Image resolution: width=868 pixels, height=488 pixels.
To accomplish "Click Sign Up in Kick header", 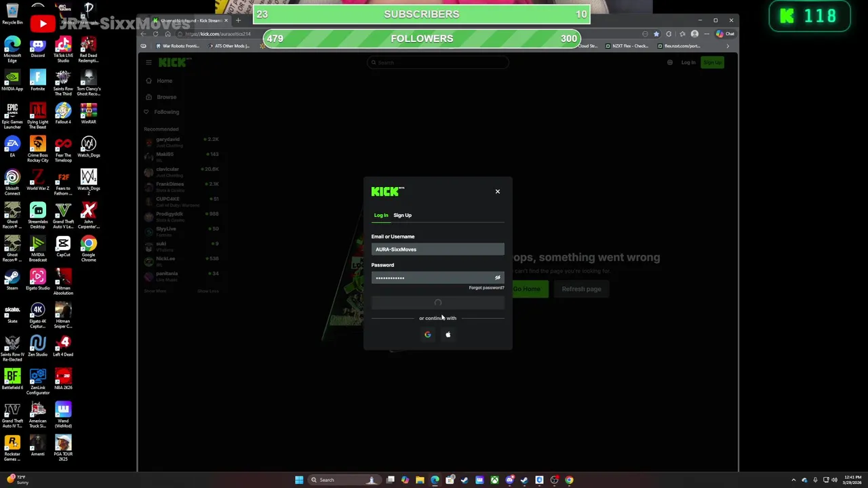I will click(712, 62).
